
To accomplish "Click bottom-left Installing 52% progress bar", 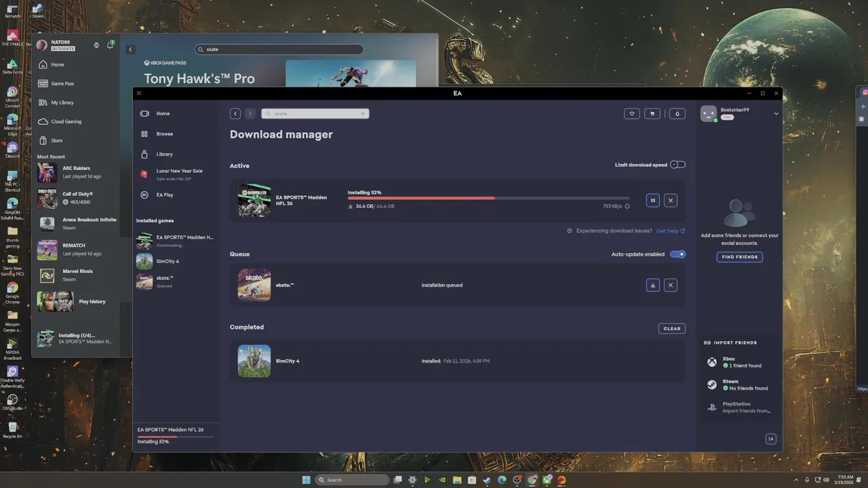I will click(176, 436).
